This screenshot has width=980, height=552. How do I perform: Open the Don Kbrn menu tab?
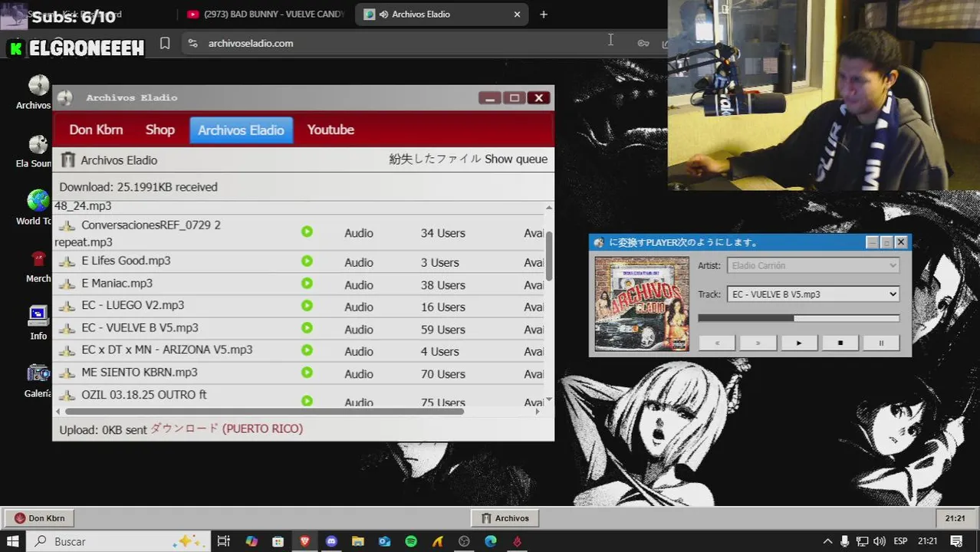pyautogui.click(x=96, y=130)
